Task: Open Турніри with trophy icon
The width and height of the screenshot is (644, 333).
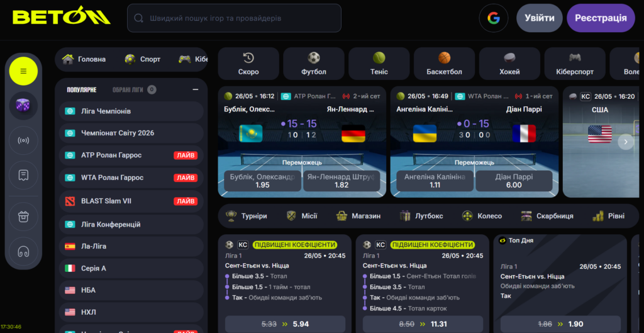Action: [247, 216]
